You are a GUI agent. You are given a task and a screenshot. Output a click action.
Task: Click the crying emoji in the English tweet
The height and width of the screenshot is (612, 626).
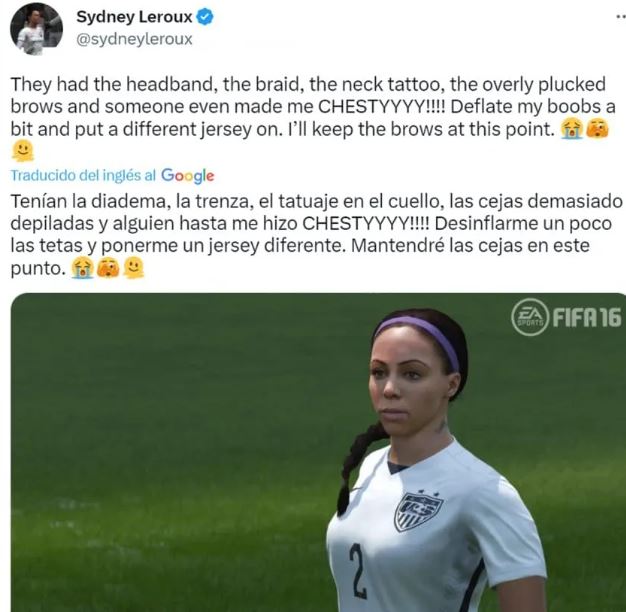(572, 129)
